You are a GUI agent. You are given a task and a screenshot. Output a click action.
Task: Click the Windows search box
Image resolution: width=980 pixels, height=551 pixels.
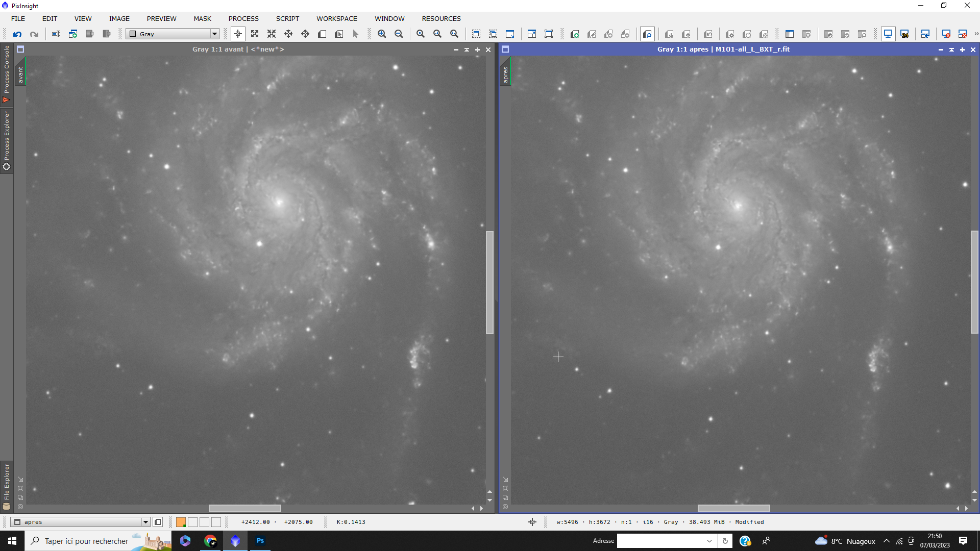pos(87,541)
